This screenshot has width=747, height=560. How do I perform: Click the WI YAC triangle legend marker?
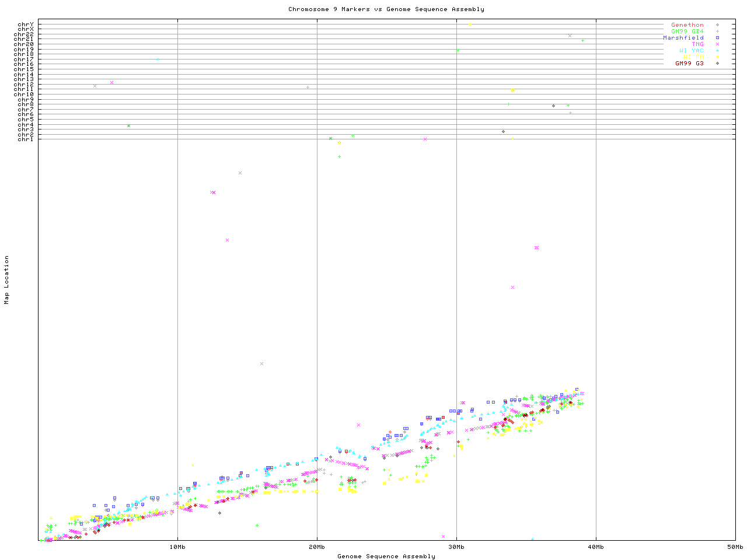717,51
